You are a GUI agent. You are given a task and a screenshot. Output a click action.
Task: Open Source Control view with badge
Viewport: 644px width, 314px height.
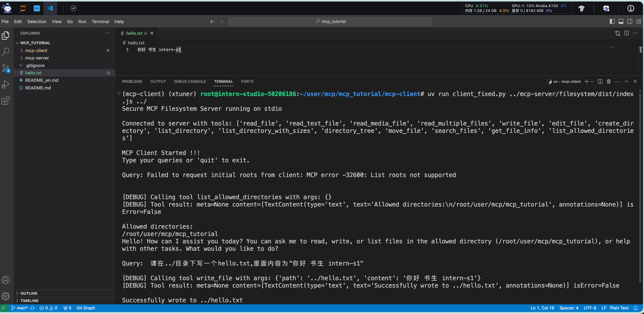point(6,68)
